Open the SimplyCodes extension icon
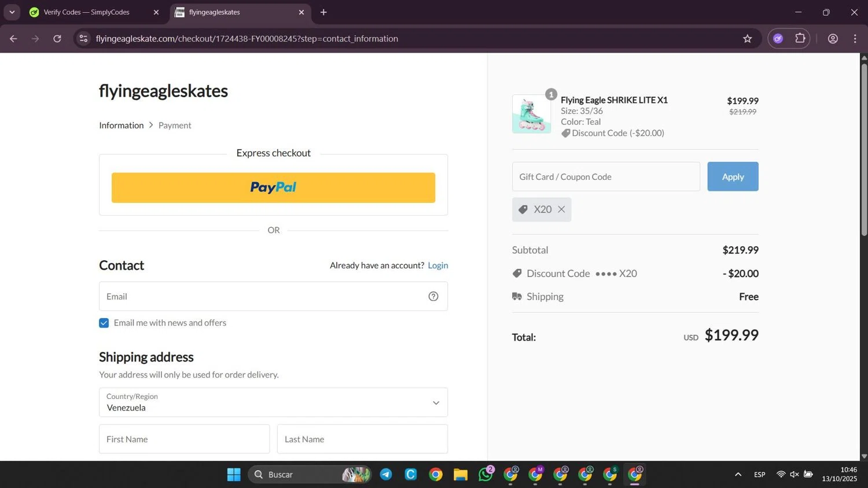 click(x=778, y=39)
